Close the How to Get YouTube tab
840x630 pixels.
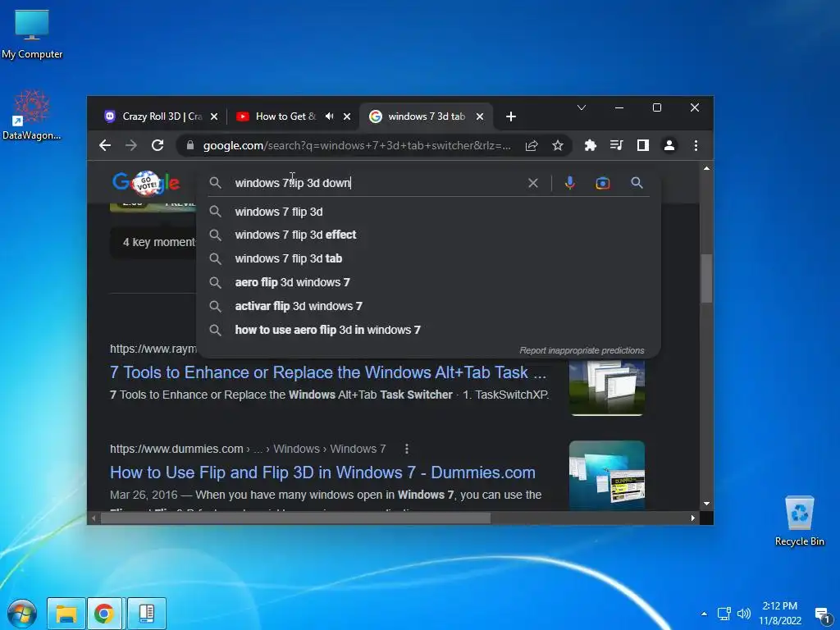pos(347,116)
